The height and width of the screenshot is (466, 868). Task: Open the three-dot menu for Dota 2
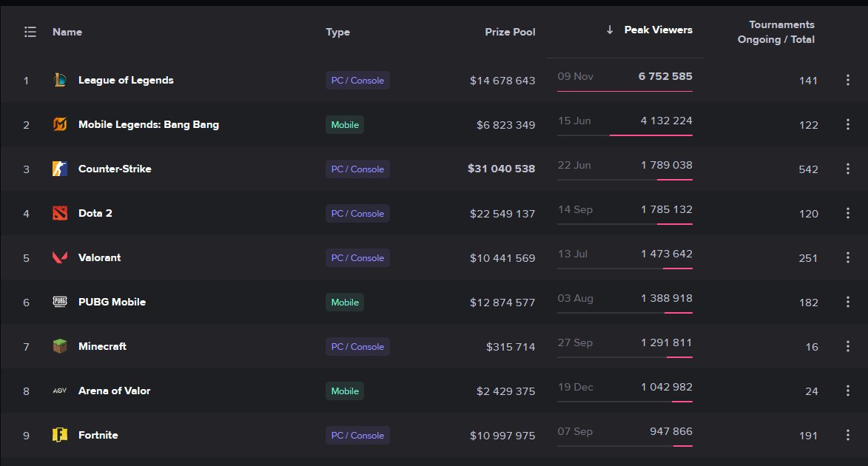847,213
